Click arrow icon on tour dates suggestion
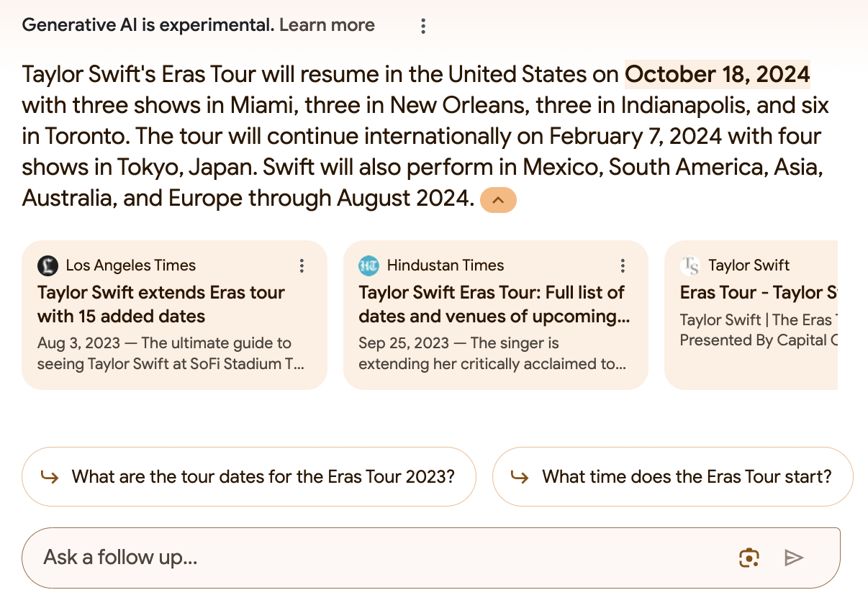Screen dimensions: 868x613 [50, 476]
